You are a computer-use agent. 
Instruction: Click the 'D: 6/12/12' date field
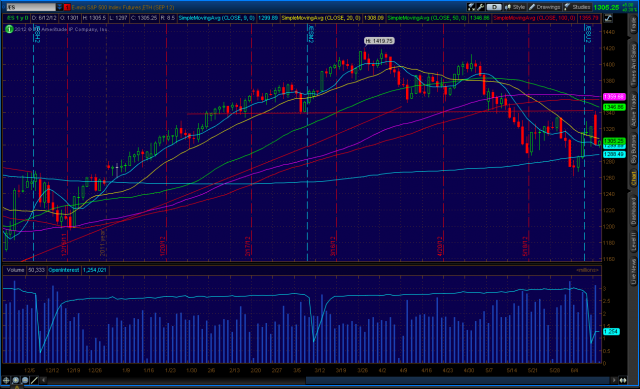pyautogui.click(x=44, y=18)
